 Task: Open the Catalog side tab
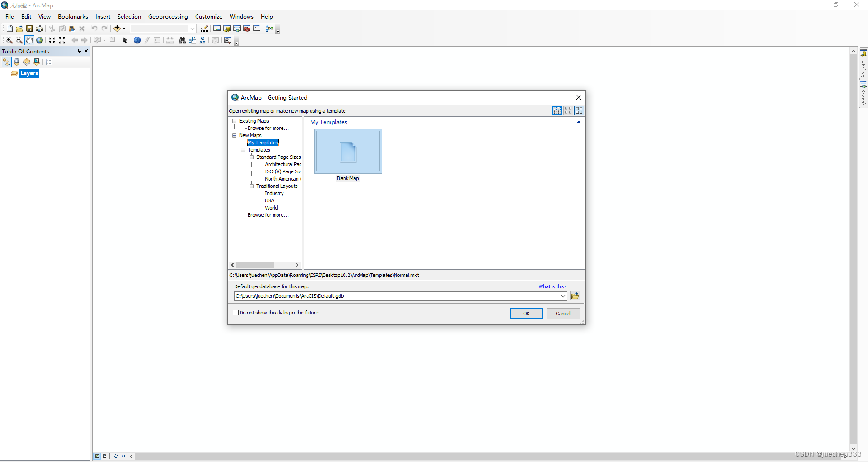[863, 64]
